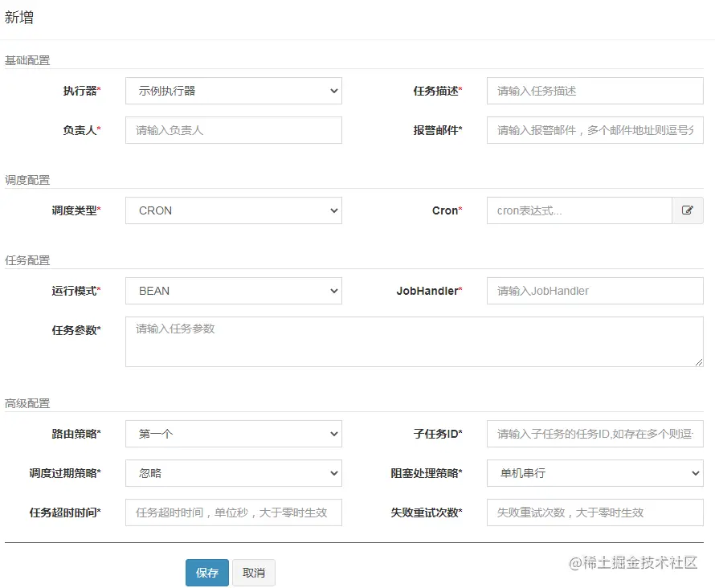Screen dimensions: 715x588
Task: Click the 阻塞处理策略 field label
Action: click(x=427, y=473)
